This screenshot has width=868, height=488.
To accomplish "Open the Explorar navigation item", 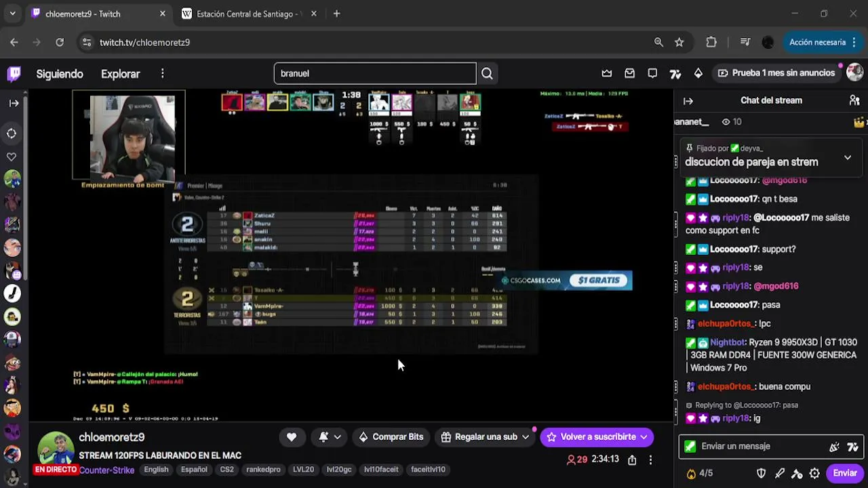I will pyautogui.click(x=120, y=74).
